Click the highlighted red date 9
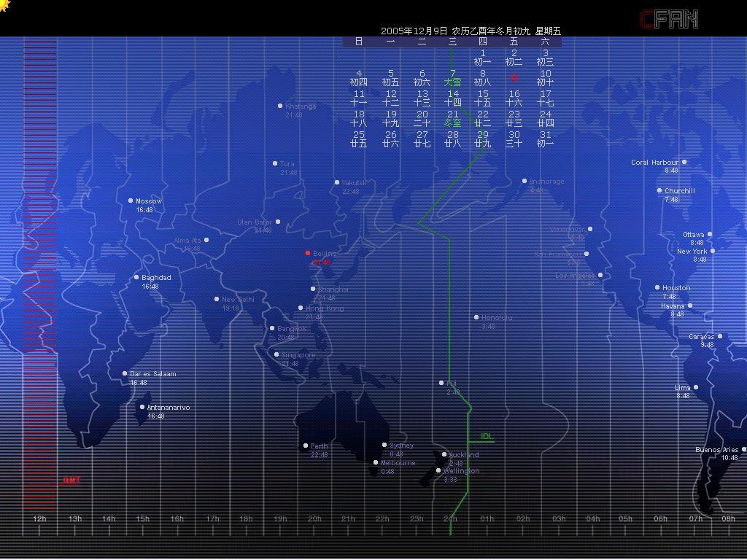 tap(514, 77)
